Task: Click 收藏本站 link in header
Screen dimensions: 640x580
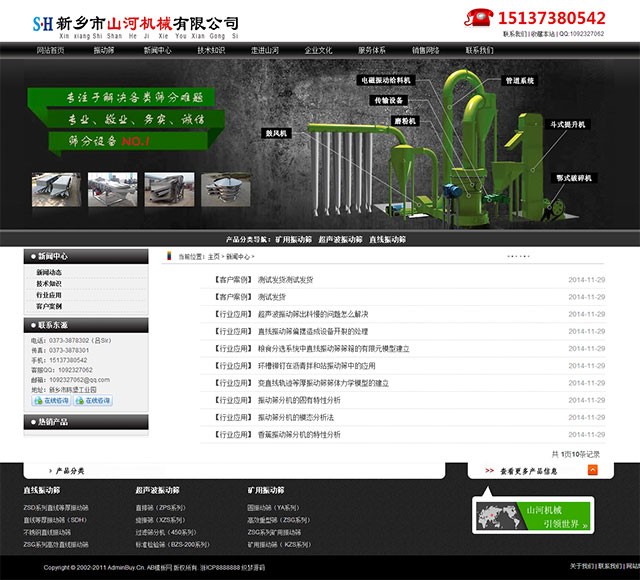Action: [x=543, y=34]
